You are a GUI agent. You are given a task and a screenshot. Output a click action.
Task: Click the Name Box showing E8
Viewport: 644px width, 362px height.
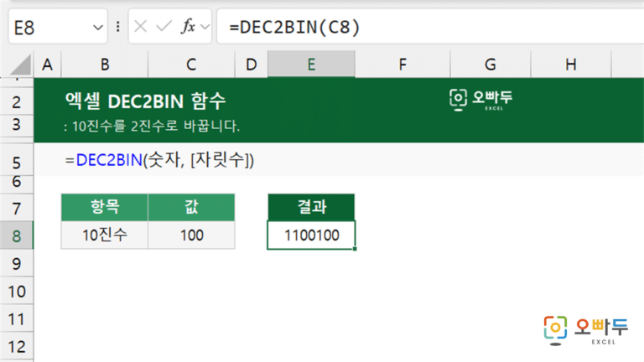[58, 27]
